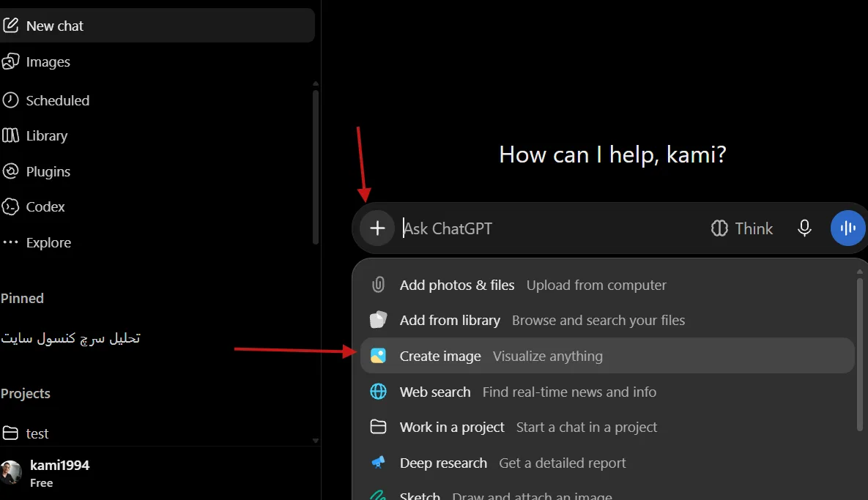Click the Images sidebar icon

coord(10,61)
